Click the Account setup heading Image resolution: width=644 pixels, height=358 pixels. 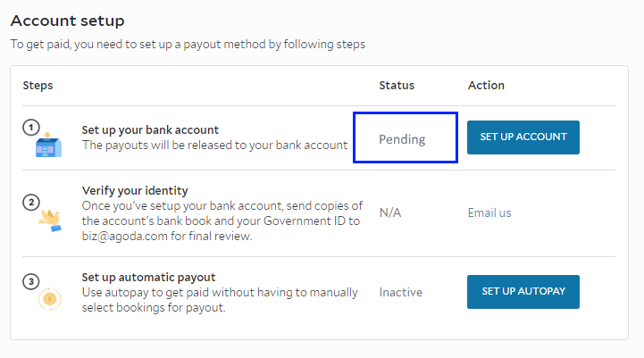pyautogui.click(x=67, y=21)
